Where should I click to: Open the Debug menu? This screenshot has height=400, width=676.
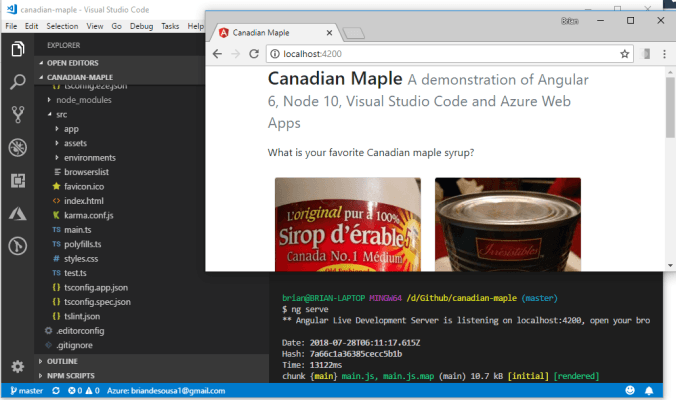point(141,26)
